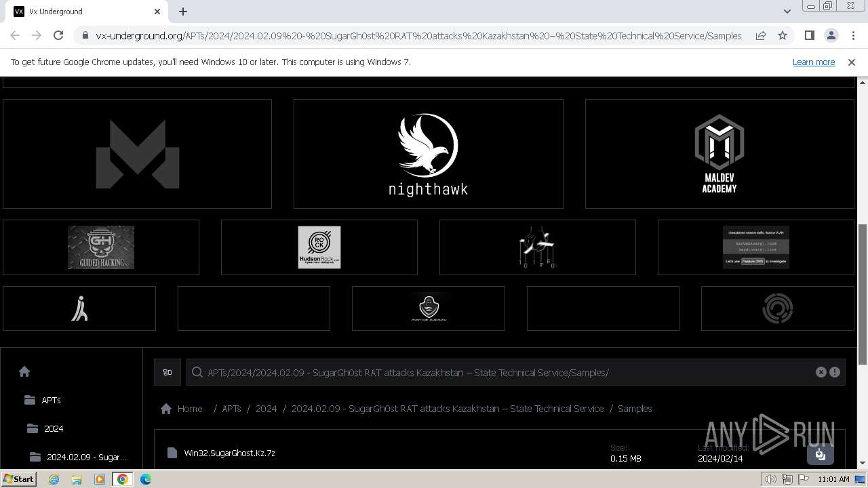Screen dimensions: 868x488
Task: Open the Guided Hacking sponsor tile
Action: (101, 247)
